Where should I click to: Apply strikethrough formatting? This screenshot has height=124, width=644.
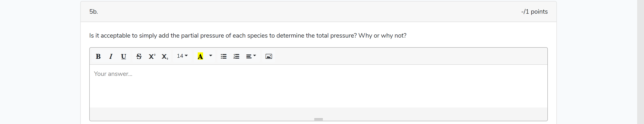click(x=139, y=56)
